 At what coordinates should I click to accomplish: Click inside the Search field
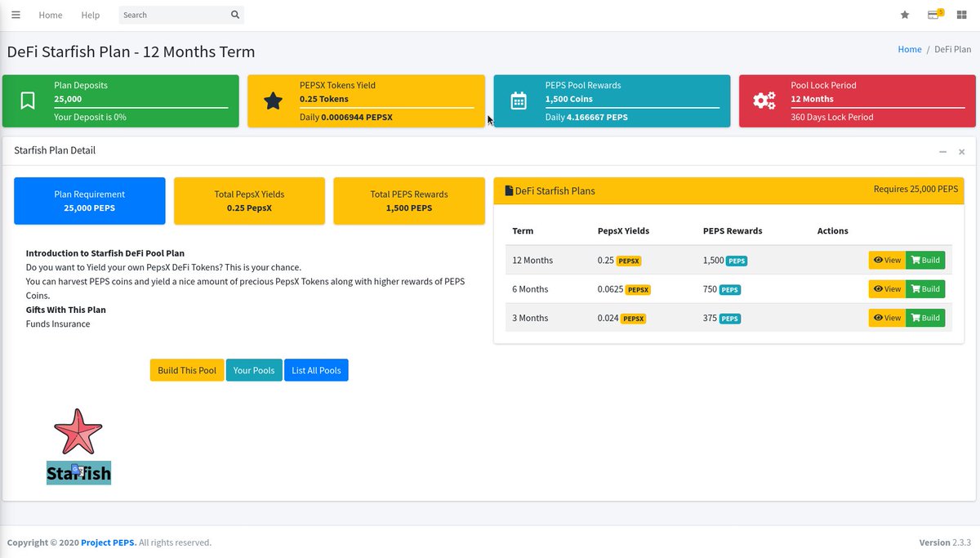[171, 14]
